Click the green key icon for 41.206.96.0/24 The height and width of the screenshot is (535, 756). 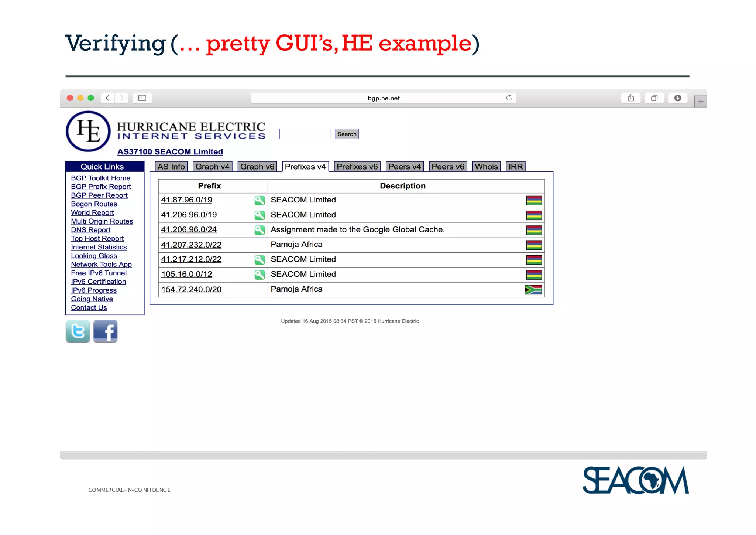tap(260, 230)
